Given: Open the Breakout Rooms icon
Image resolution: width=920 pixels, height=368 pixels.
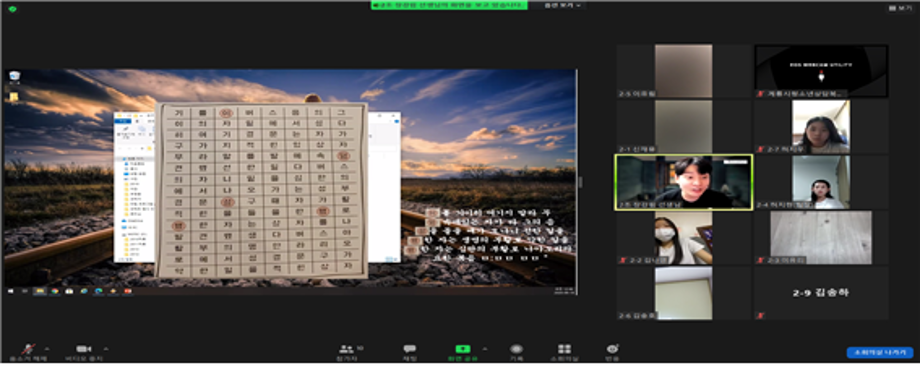Looking at the screenshot, I should coord(564,349).
